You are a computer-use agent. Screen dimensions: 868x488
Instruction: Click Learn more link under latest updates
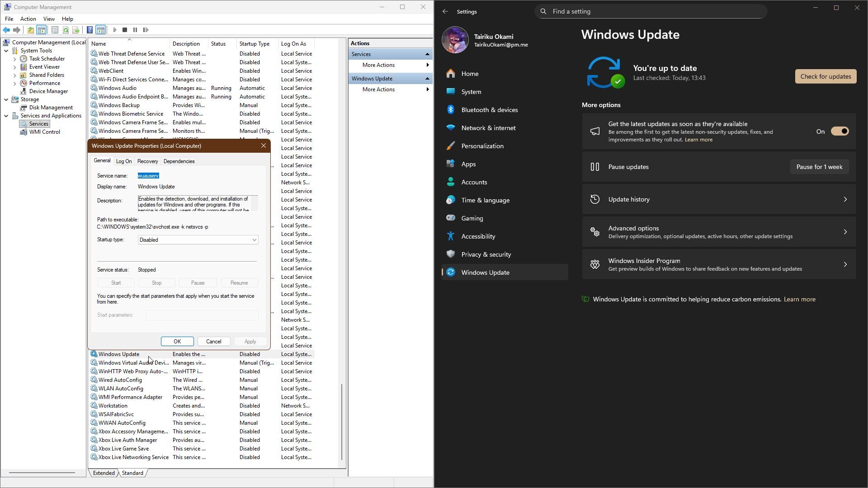[x=698, y=140]
